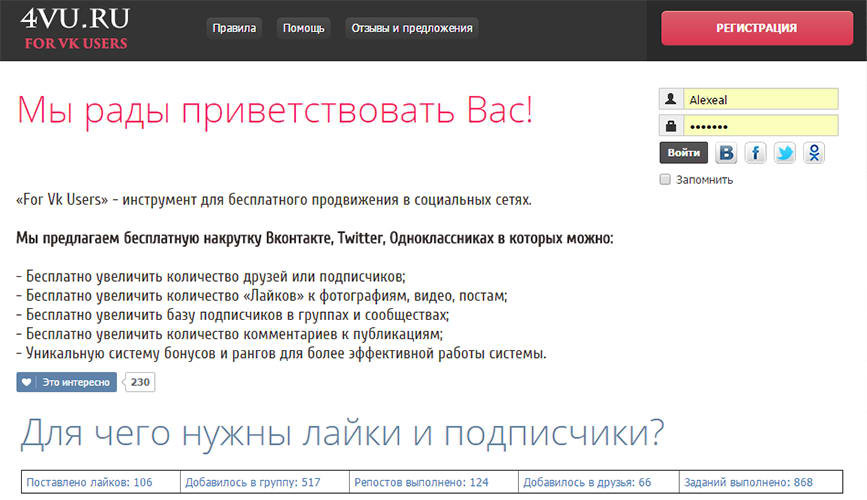
Task: Open Отзывы и предложения page
Action: coord(412,28)
